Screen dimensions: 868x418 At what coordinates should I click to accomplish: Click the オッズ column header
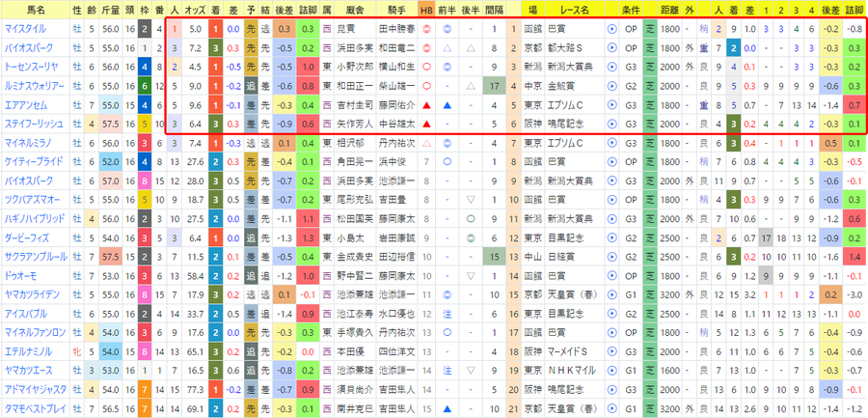point(194,10)
